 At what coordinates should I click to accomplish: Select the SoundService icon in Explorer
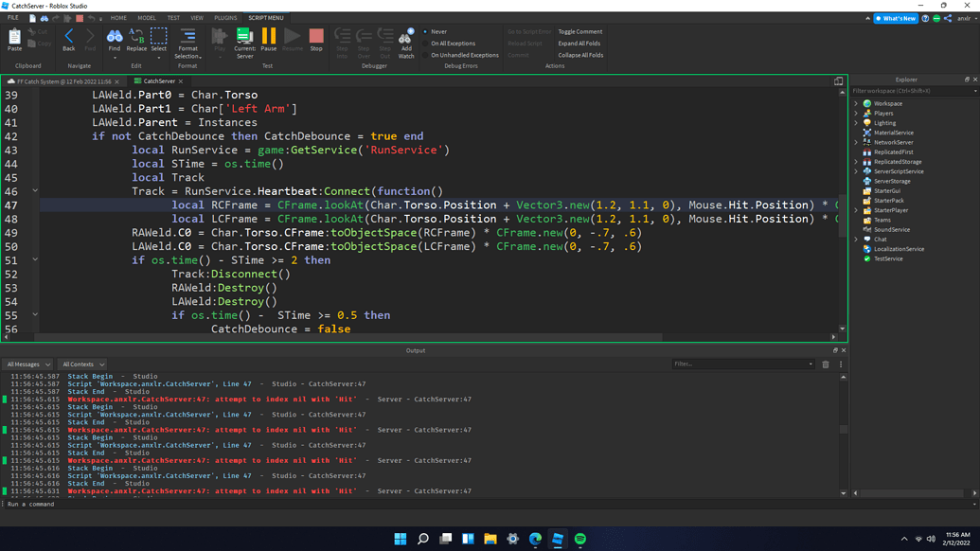pos(867,229)
